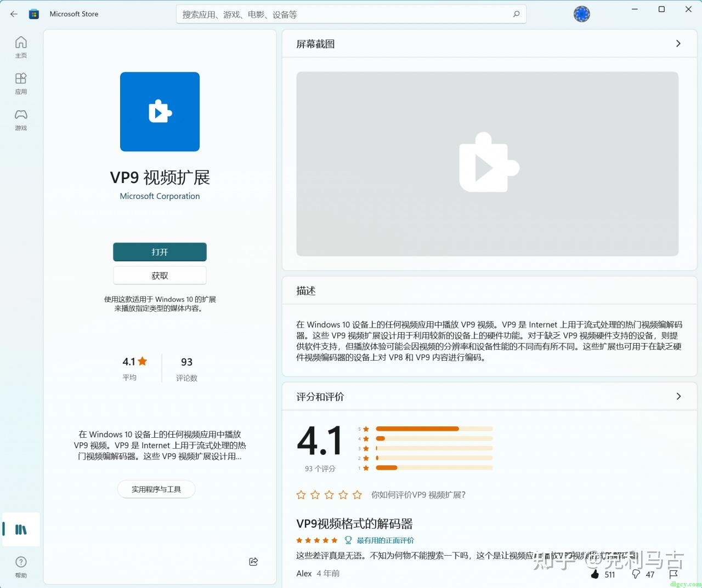
Task: Give a thumbs down to Alex's review
Action: pyautogui.click(x=636, y=574)
